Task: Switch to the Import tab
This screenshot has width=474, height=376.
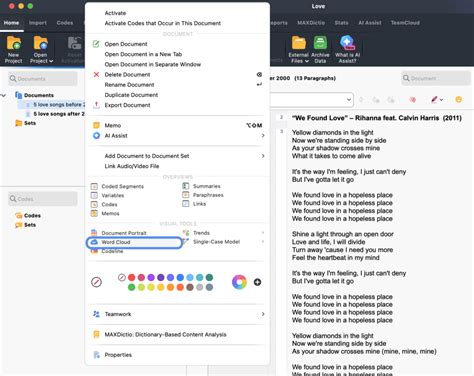Action: [38, 23]
